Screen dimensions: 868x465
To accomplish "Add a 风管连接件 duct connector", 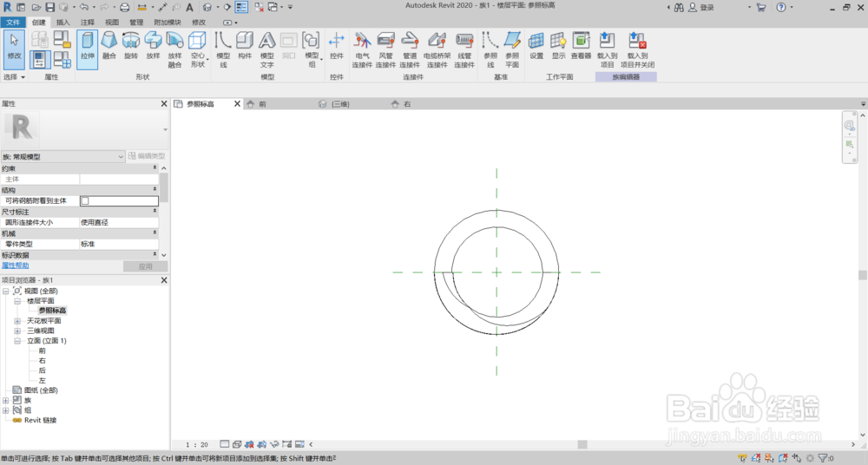I will coord(386,49).
